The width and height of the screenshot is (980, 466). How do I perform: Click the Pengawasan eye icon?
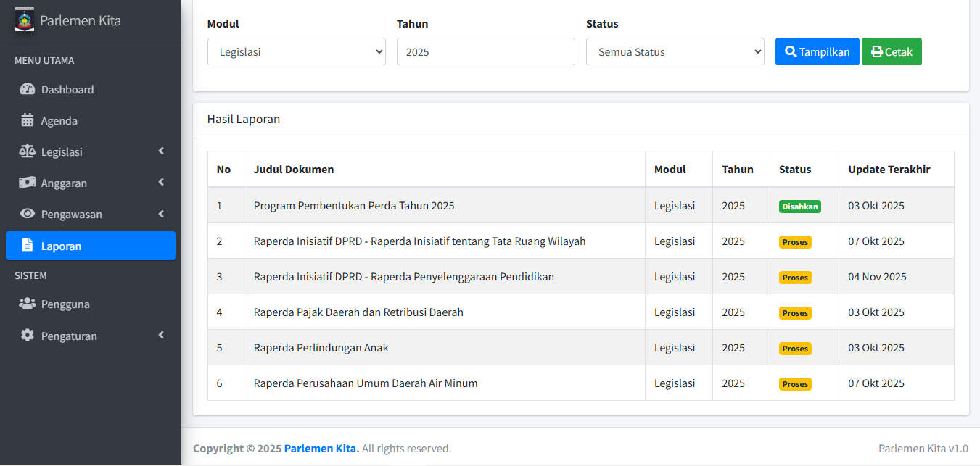click(28, 215)
